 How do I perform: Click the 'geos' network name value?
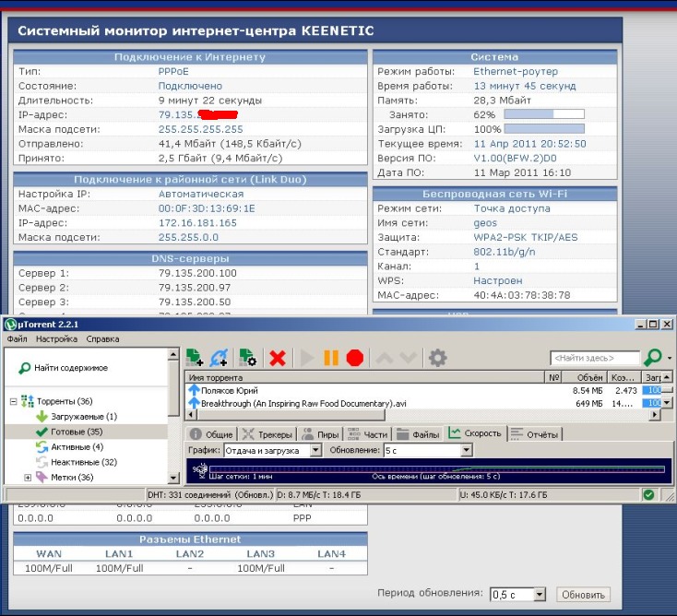tap(485, 223)
